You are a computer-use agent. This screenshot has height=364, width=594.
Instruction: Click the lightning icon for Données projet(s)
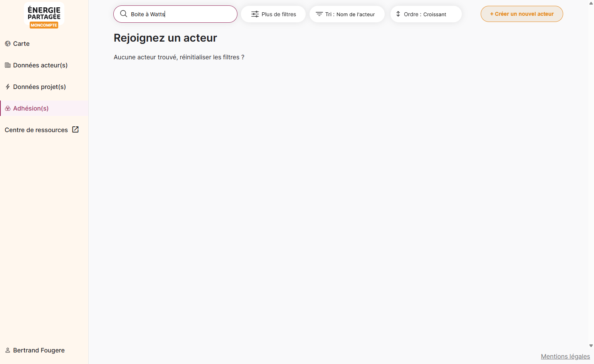click(8, 87)
